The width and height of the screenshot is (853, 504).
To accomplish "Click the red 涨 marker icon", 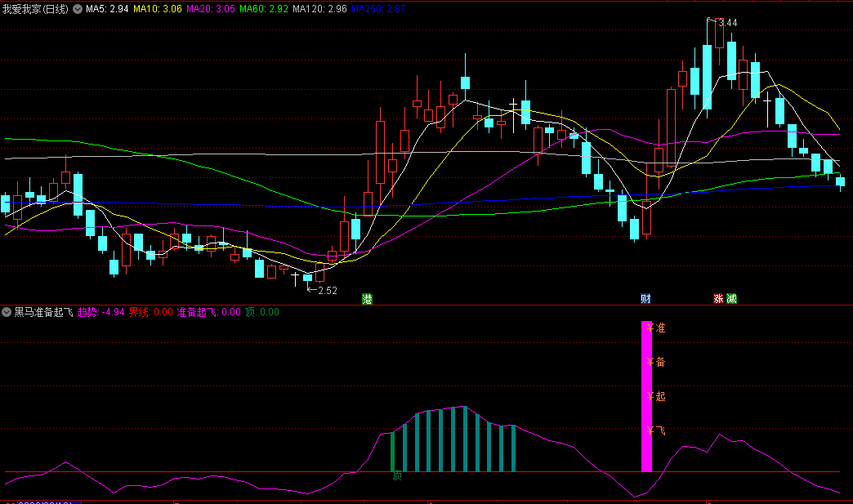I will 719,298.
